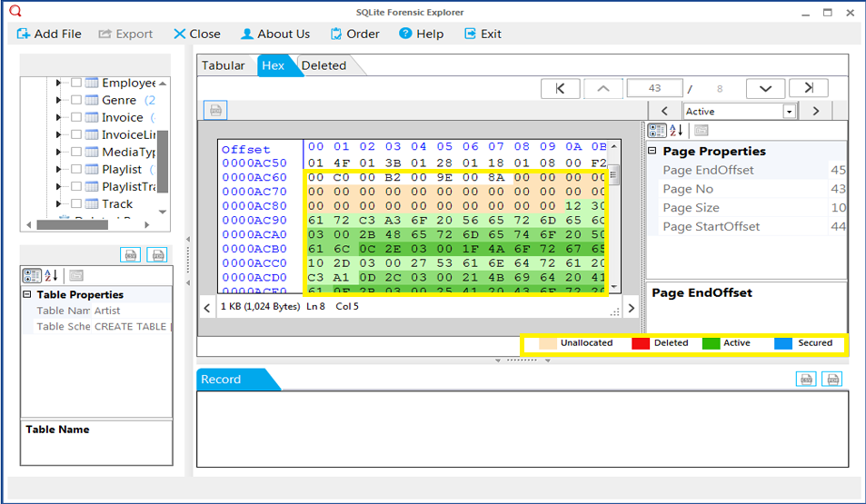This screenshot has height=504, width=866.
Task: Click the Deleted red legend swatch
Action: tap(641, 342)
